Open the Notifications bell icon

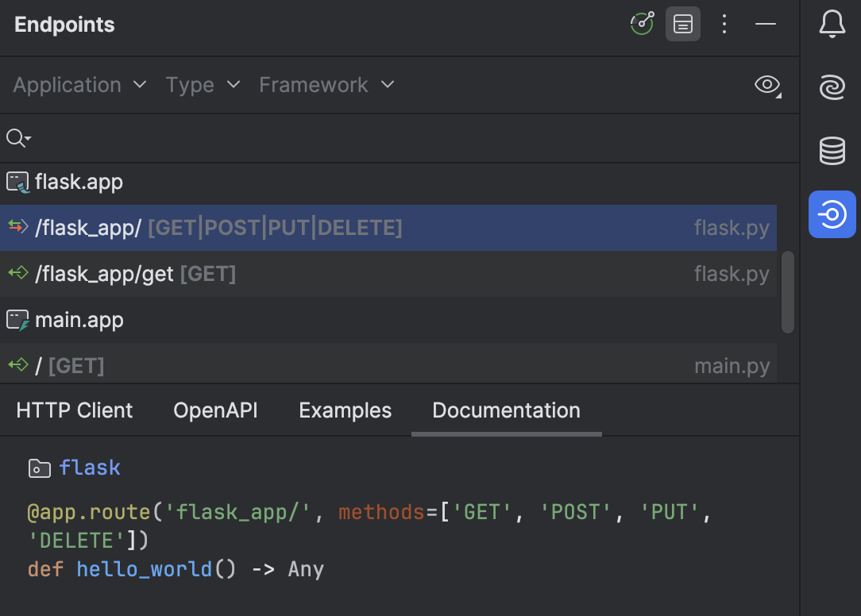click(832, 24)
